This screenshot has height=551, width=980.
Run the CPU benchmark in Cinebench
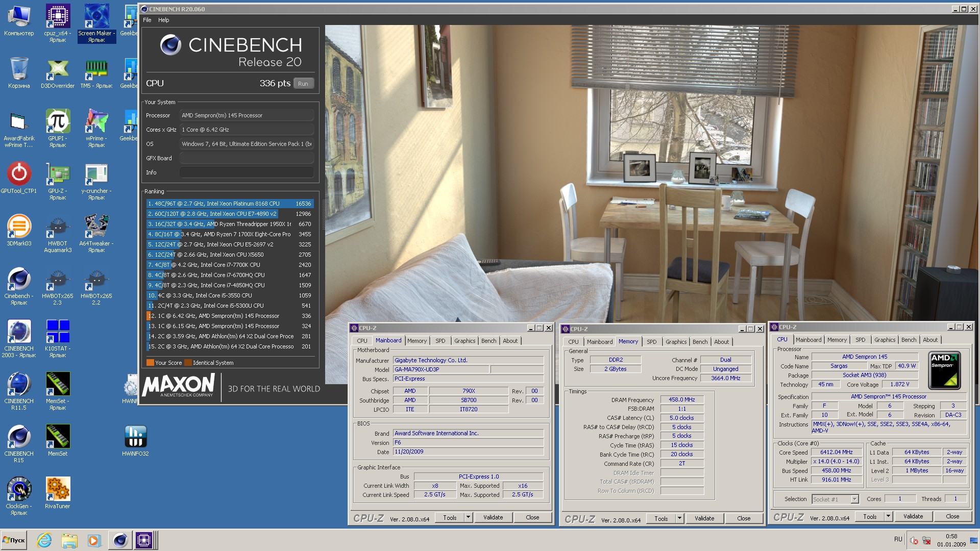pos(303,84)
